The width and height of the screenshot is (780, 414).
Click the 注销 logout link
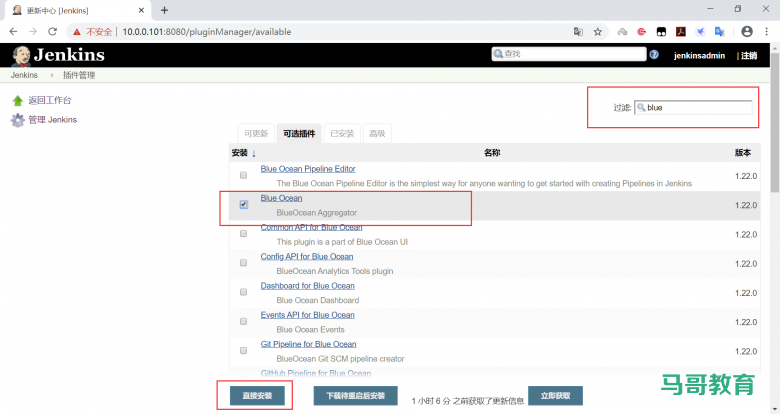[749, 56]
